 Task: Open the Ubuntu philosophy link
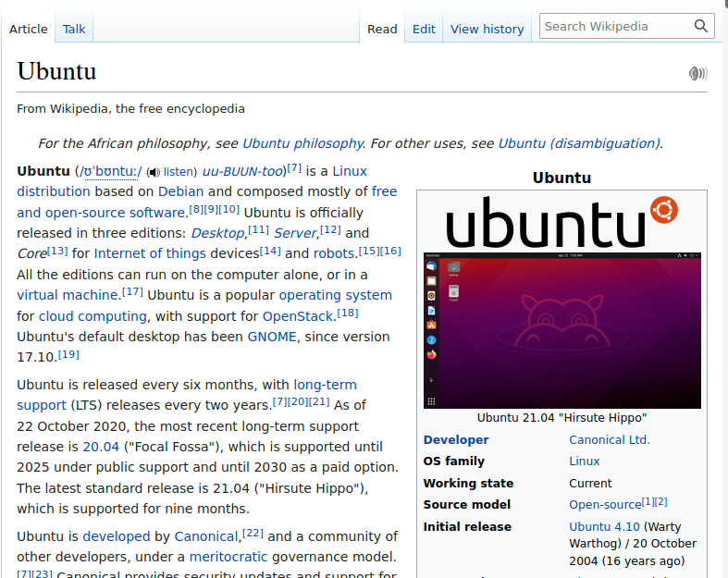[x=302, y=143]
